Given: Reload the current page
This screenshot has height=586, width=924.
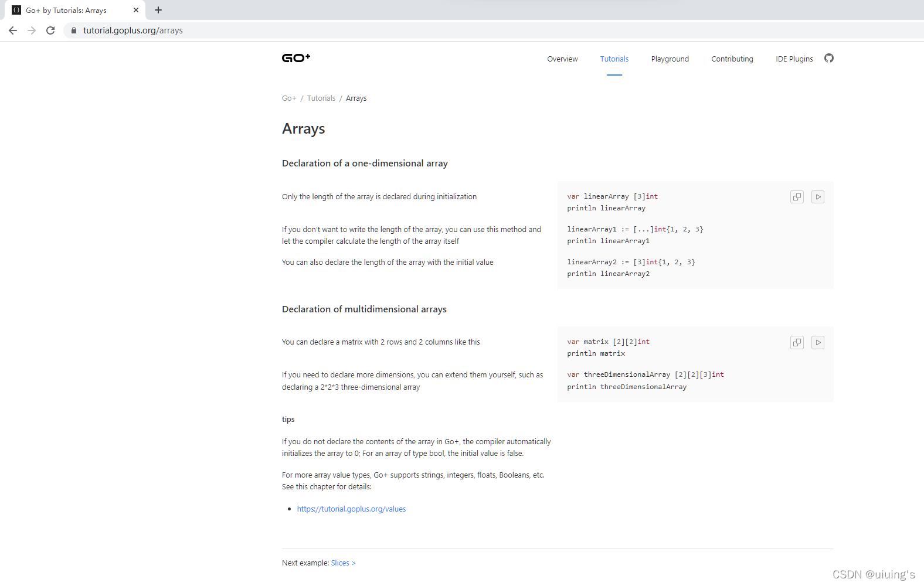Looking at the screenshot, I should (x=50, y=30).
